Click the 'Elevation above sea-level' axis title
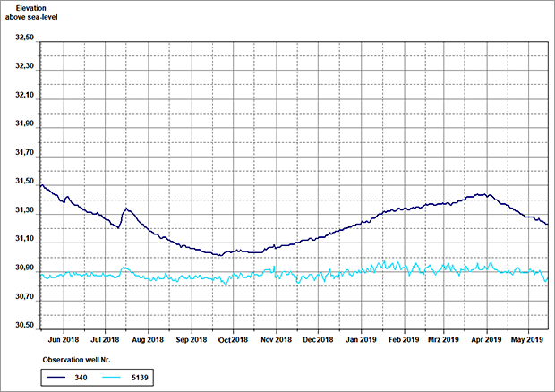The width and height of the screenshot is (555, 392). coord(31,13)
